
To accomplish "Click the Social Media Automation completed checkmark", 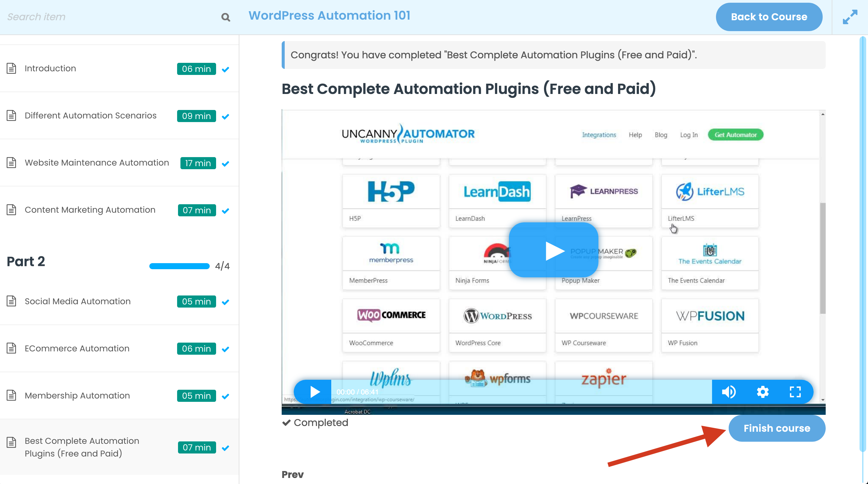I will (225, 302).
